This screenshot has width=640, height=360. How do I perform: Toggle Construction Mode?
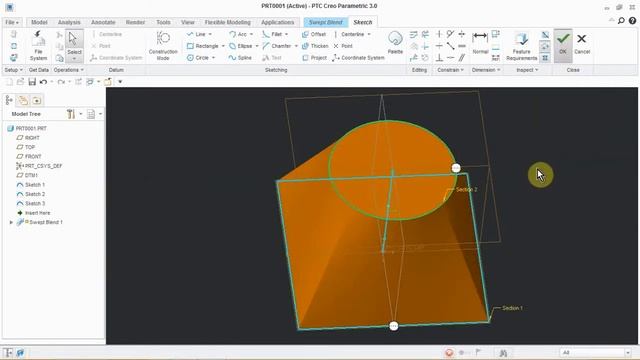(x=163, y=46)
